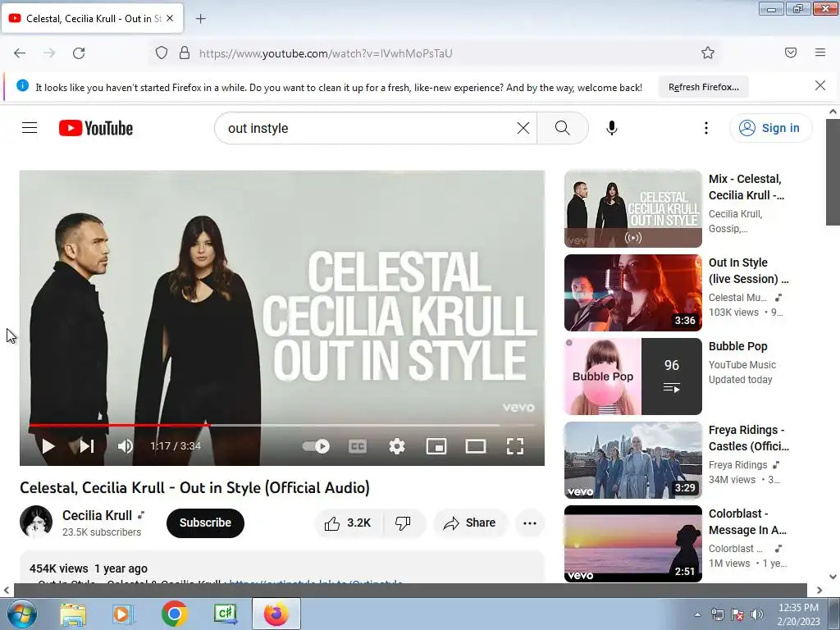Screen dimensions: 840x630
Task: Mute the video volume
Action: [125, 446]
